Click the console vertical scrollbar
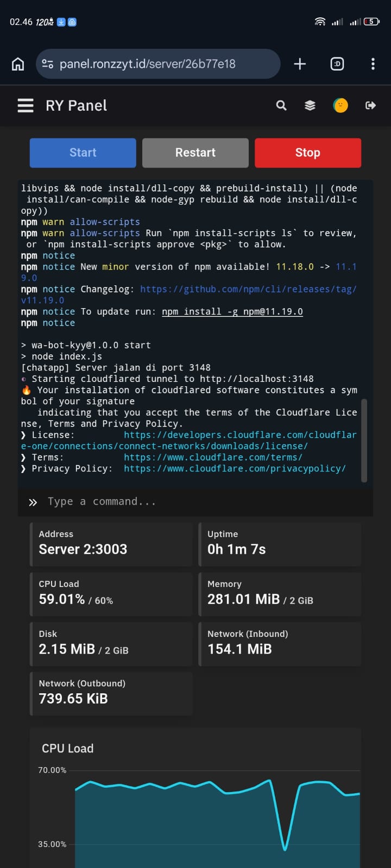The width and height of the screenshot is (391, 868). pos(364,441)
